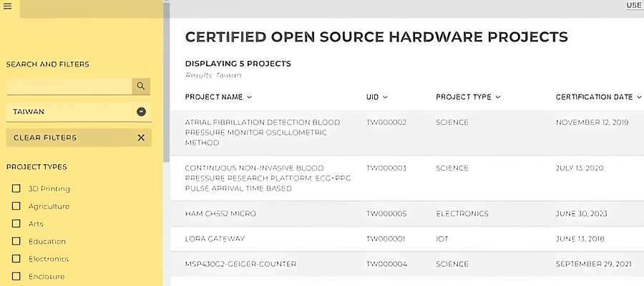This screenshot has height=286, width=644.
Task: Sort by Certification Date chevron
Action: tap(639, 97)
